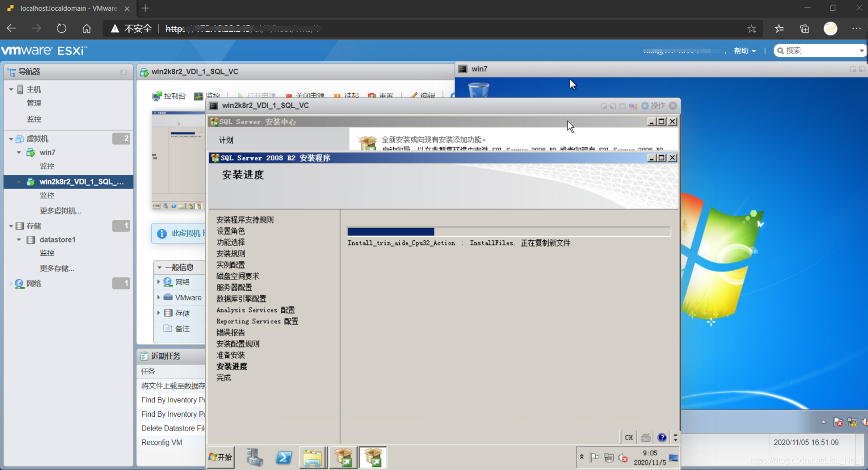The height and width of the screenshot is (470, 868).
Task: Minimize the 导航器 navigator panel
Action: (x=124, y=72)
